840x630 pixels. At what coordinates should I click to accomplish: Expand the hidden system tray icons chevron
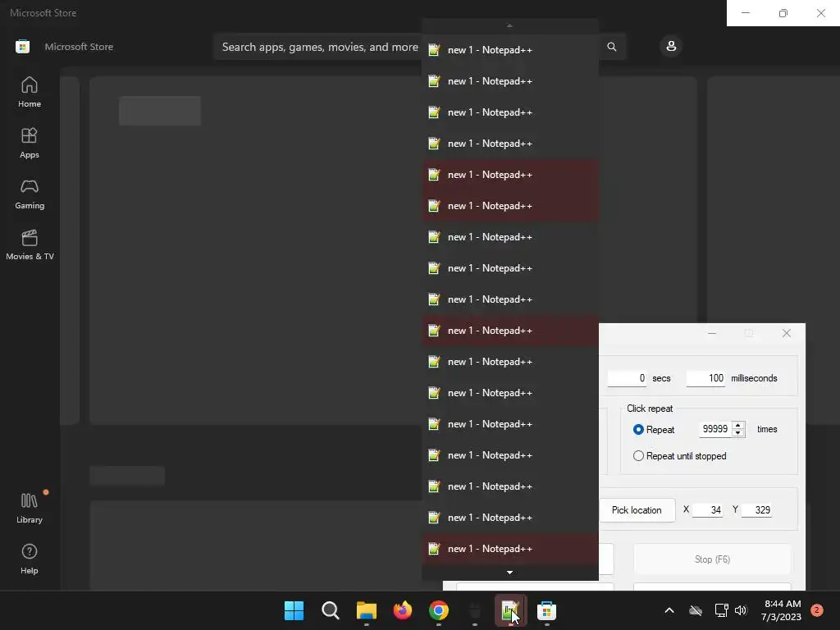point(669,610)
